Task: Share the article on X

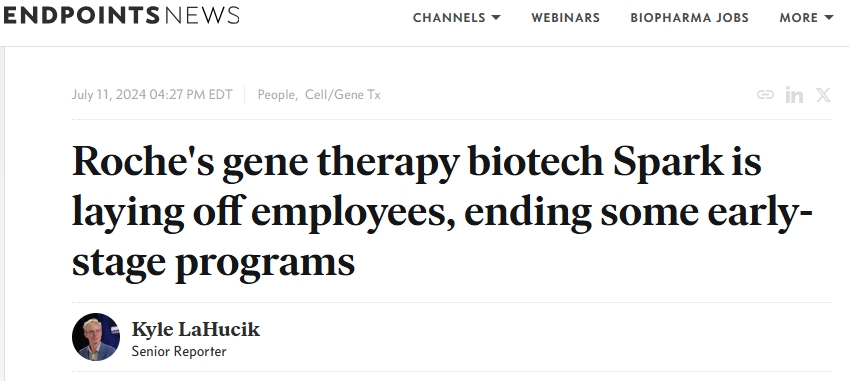Action: pos(824,95)
